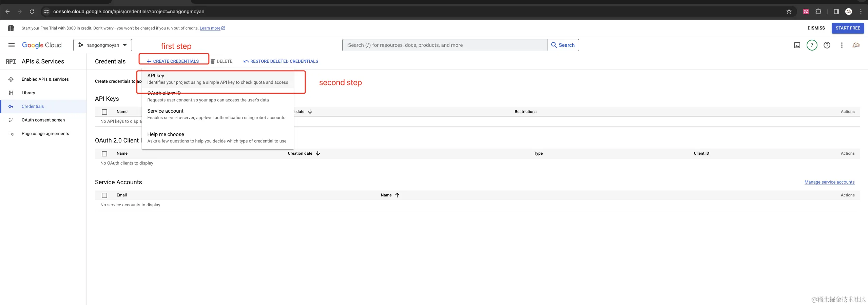The height and width of the screenshot is (305, 868).
Task: Choose OAuth client ID menu option
Action: (218, 97)
